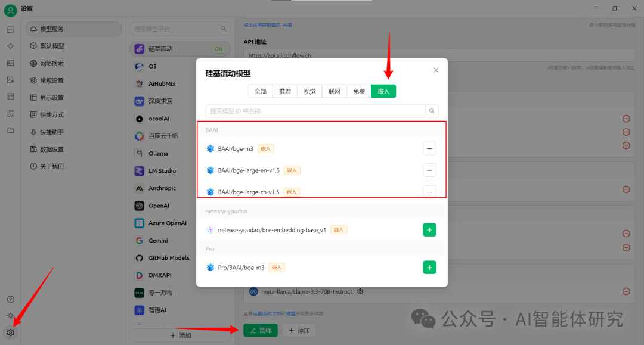644x345 pixels.
Task: Select the 硅基流动 provider with ON badge
Action: pyautogui.click(x=180, y=49)
